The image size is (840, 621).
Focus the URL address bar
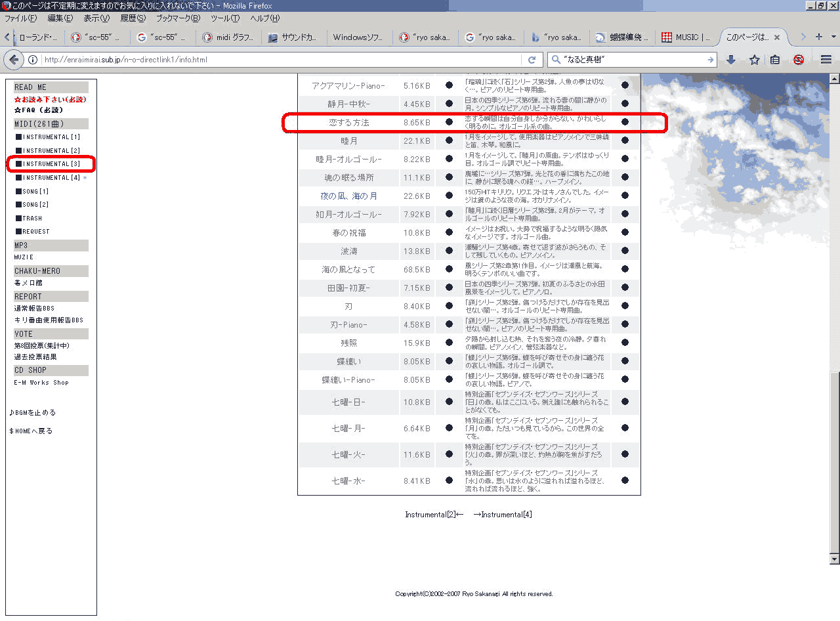(282, 60)
